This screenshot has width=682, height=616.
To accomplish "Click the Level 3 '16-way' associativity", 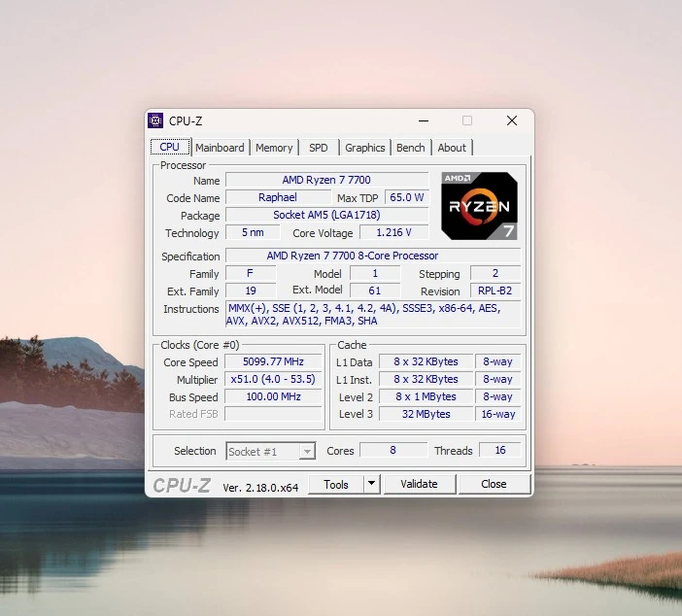I will coord(498,414).
